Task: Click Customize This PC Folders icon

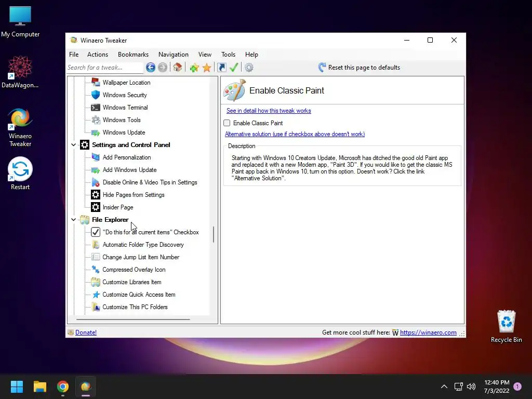Action: tap(96, 307)
